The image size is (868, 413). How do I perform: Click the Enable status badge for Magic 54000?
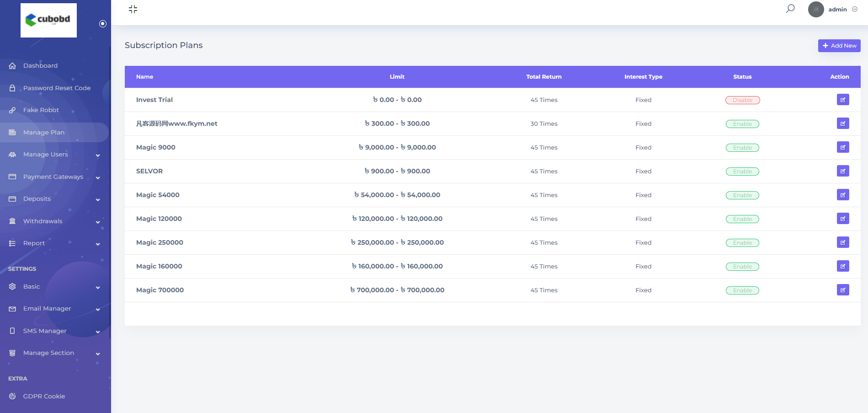point(742,195)
